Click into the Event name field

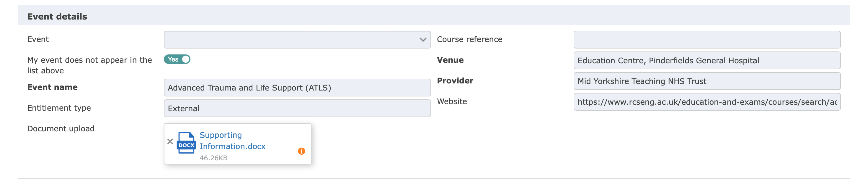[x=297, y=88]
